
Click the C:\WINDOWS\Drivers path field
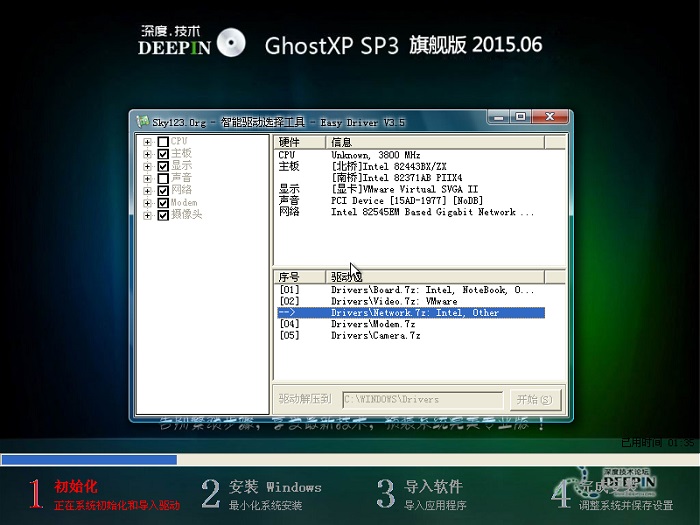point(423,400)
